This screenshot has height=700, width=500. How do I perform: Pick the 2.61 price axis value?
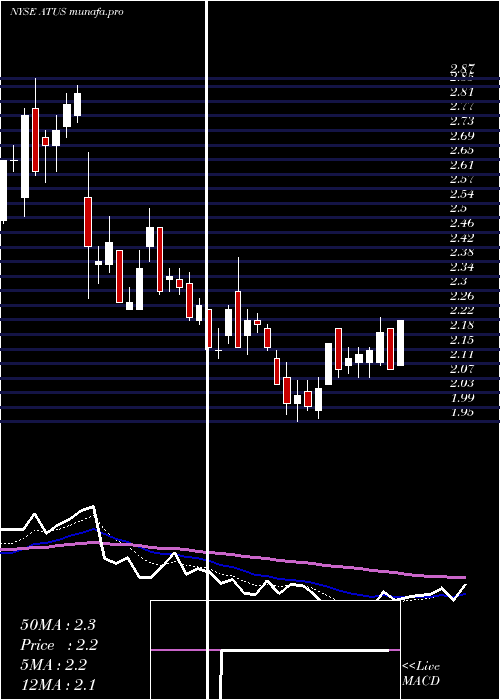(462, 165)
